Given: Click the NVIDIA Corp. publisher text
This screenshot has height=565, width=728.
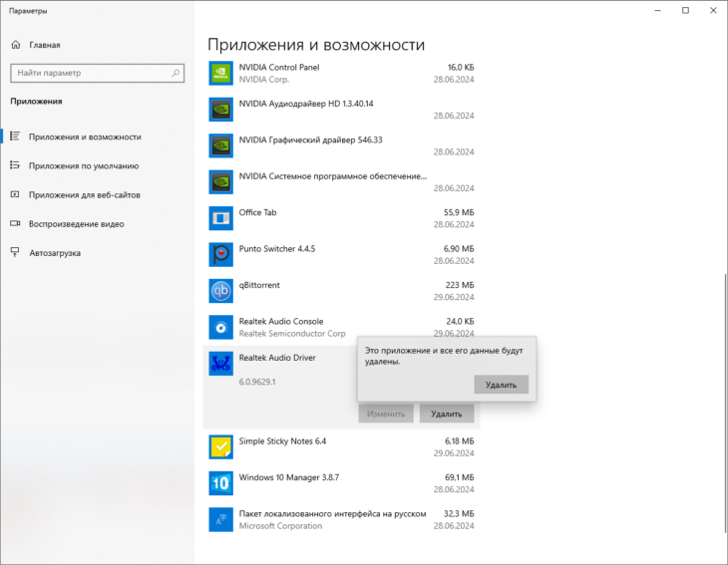Looking at the screenshot, I should [263, 80].
